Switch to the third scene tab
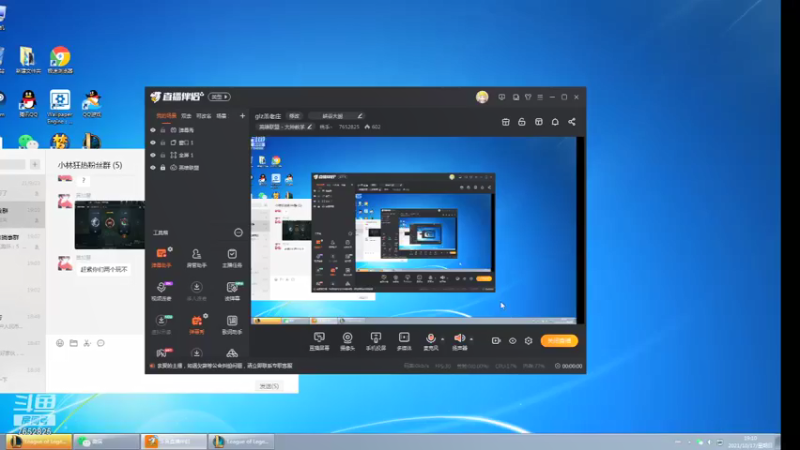The height and width of the screenshot is (450, 800). pos(204,116)
